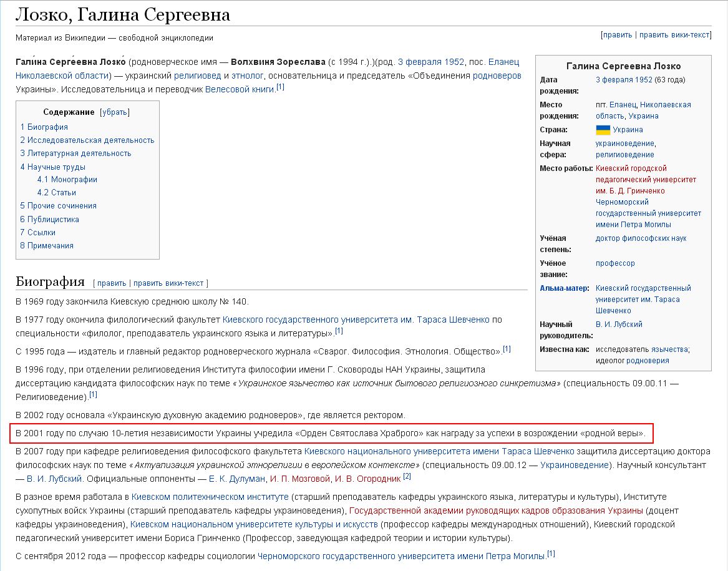Open 'Киевском политехническом институте' link
This screenshot has height=571, width=728.
(x=210, y=497)
